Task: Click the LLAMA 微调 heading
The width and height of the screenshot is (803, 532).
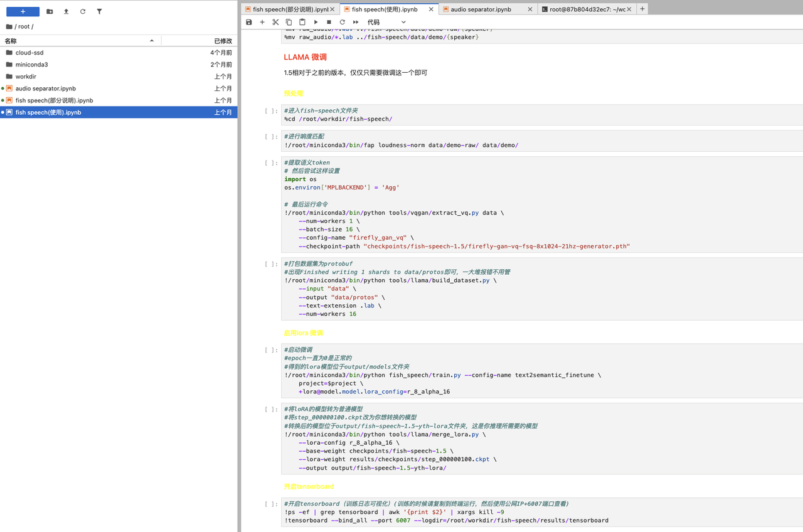Action: pyautogui.click(x=306, y=57)
